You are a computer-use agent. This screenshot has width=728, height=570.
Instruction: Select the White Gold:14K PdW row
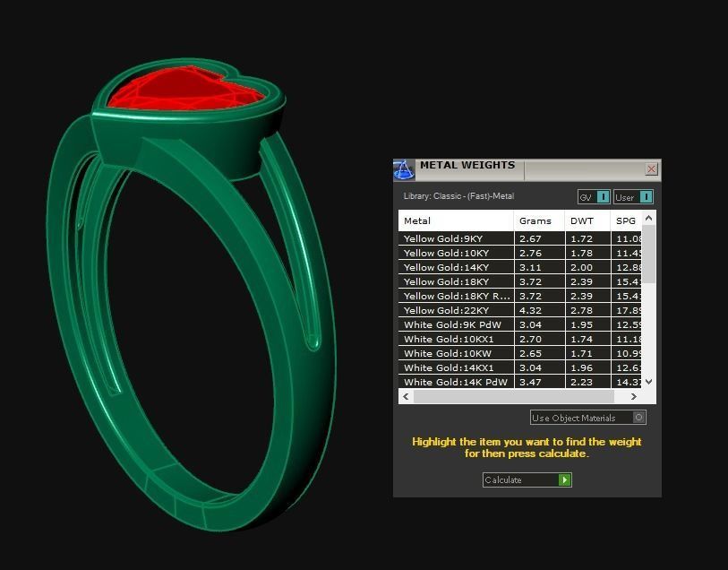[520, 382]
